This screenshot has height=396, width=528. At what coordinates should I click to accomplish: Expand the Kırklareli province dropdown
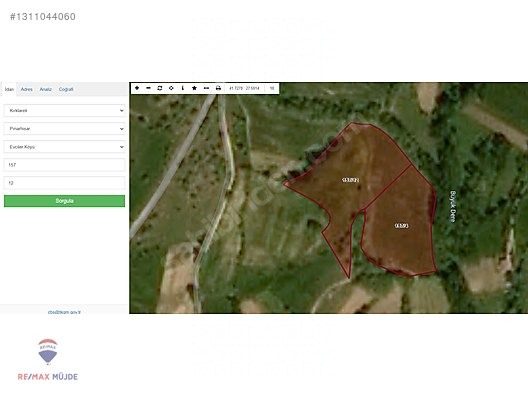click(x=64, y=110)
